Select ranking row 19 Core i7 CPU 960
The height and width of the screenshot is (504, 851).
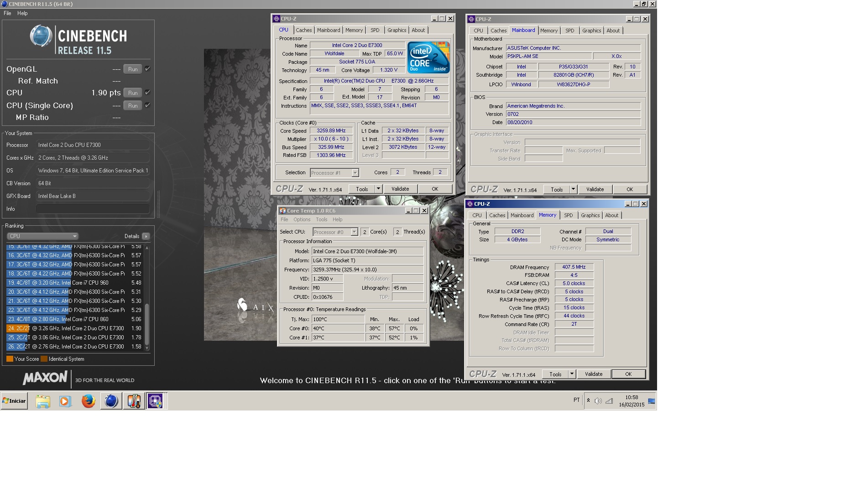75,283
